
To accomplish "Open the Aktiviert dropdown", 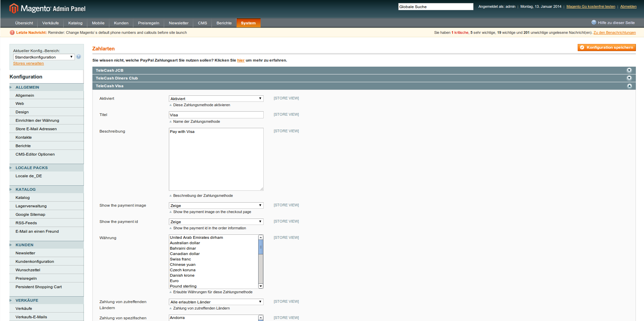I will point(216,99).
